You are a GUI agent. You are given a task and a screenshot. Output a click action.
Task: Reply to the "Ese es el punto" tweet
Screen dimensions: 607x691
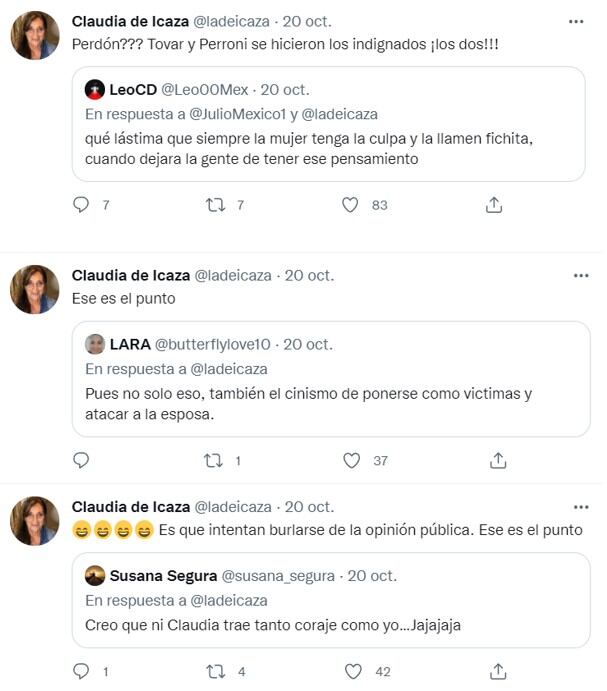coord(82,461)
